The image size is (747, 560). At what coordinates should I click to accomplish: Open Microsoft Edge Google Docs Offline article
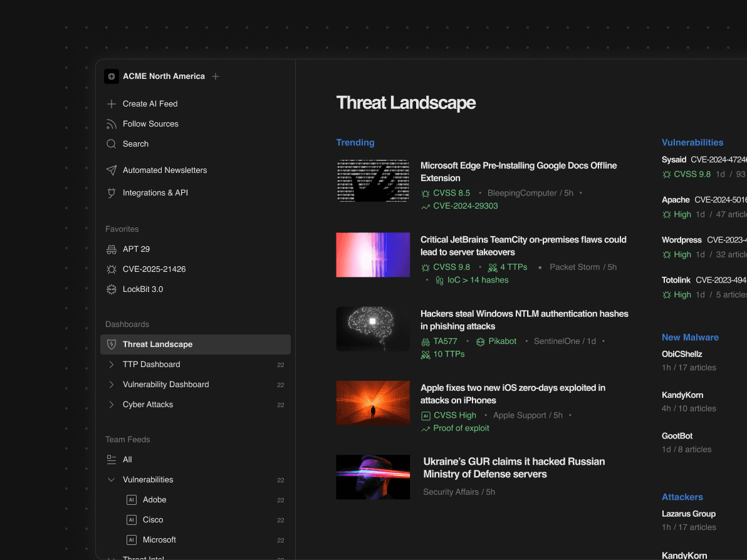(x=518, y=172)
